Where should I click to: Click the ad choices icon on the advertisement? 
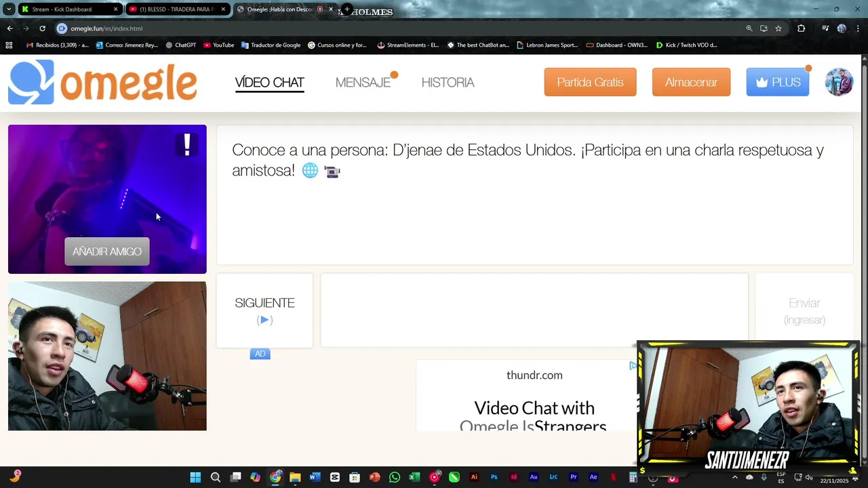pyautogui.click(x=633, y=365)
